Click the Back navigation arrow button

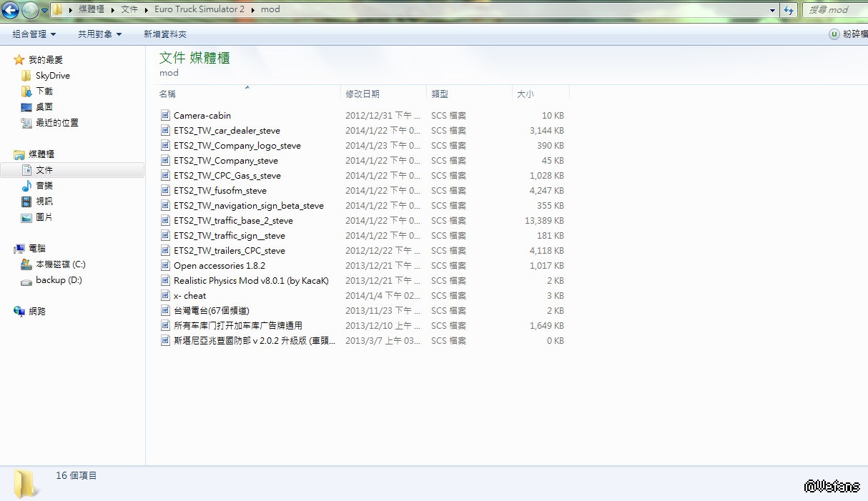[x=11, y=10]
